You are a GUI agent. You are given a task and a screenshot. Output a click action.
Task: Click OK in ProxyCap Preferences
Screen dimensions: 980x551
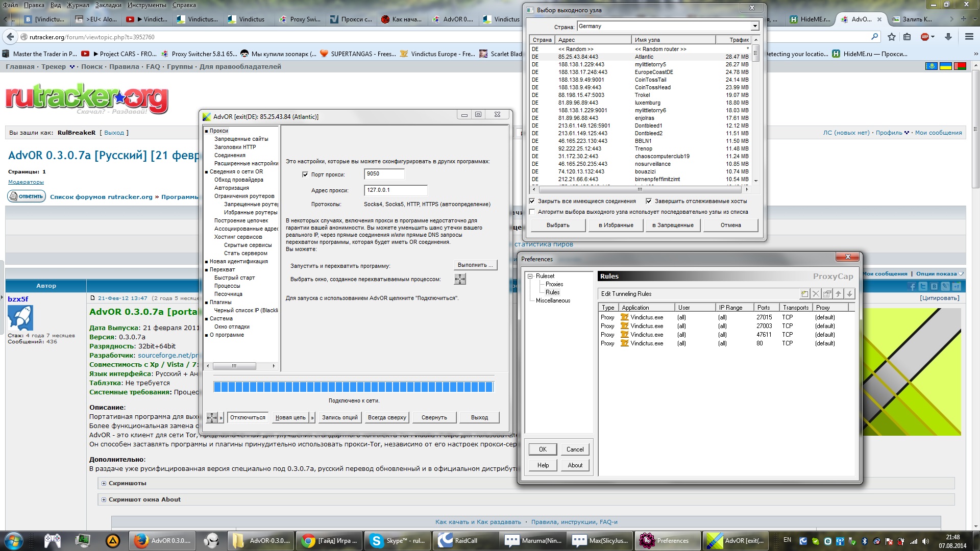pos(543,449)
